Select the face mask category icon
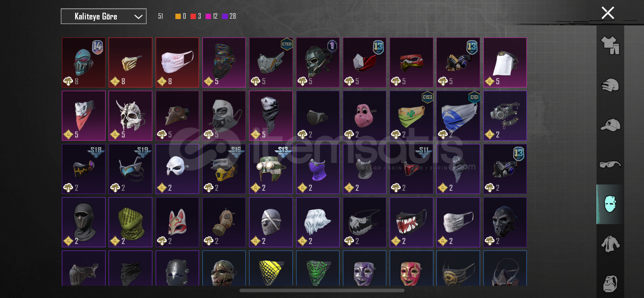This screenshot has height=298, width=644. coord(610,204)
